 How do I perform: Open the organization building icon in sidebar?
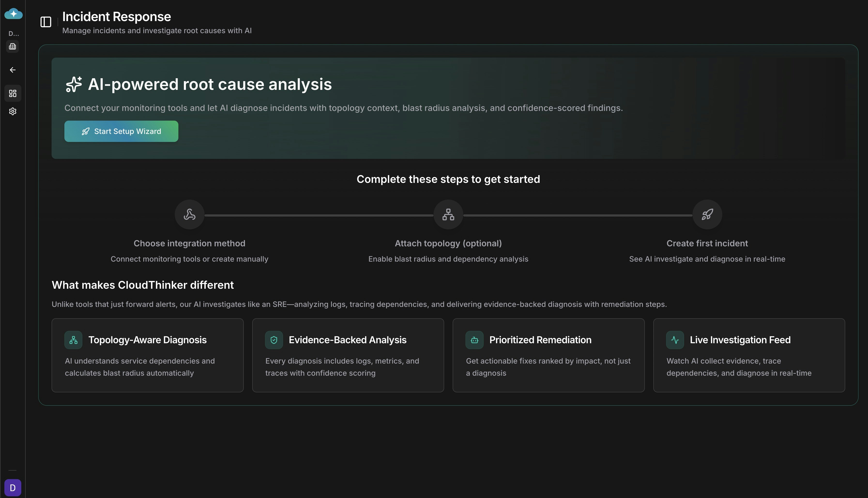(x=13, y=46)
